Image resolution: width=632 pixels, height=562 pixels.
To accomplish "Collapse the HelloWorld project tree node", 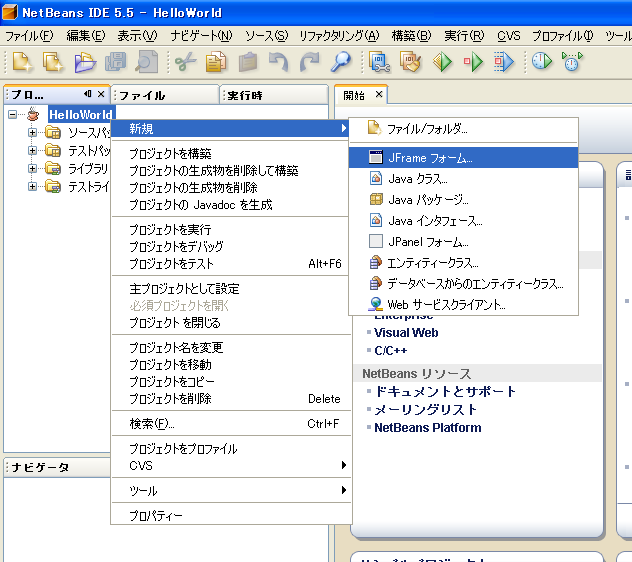I will click(x=13, y=115).
